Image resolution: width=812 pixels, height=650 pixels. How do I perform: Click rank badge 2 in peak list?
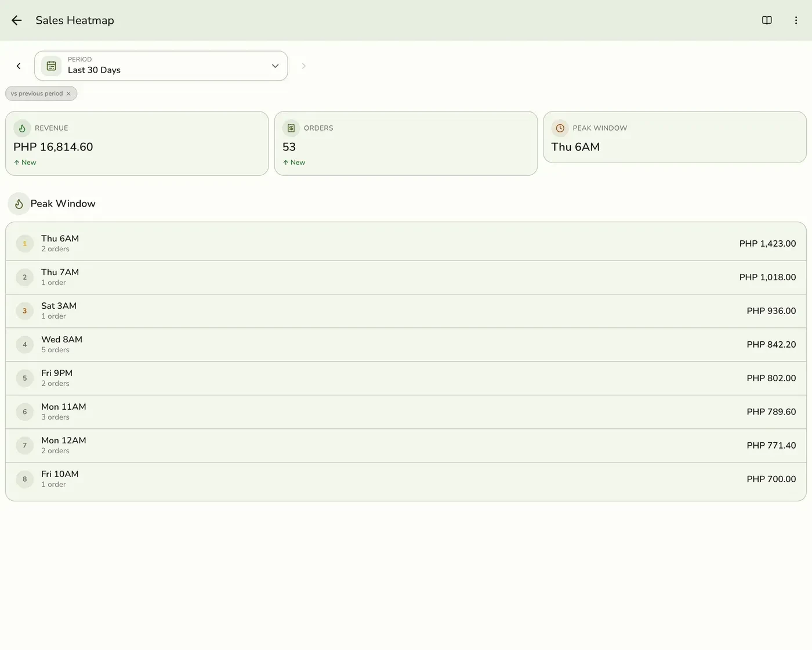coord(24,277)
